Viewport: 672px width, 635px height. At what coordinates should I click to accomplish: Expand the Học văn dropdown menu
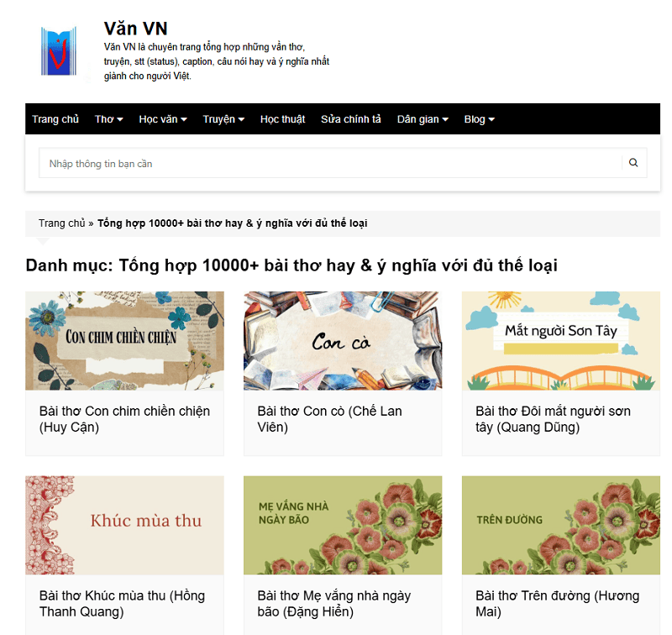(x=163, y=119)
